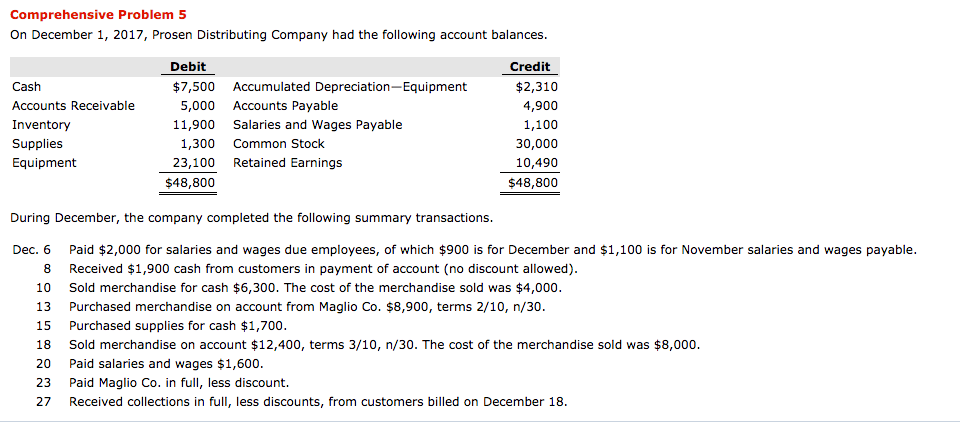Screen dimensions: 960x422
Task: Click the Equipment balance 23,100
Action: tap(194, 163)
